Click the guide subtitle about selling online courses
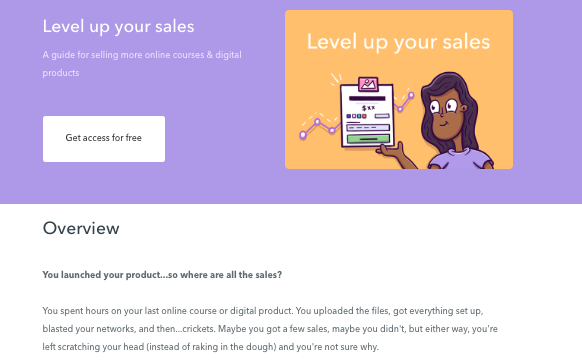582x364 pixels. [142, 64]
